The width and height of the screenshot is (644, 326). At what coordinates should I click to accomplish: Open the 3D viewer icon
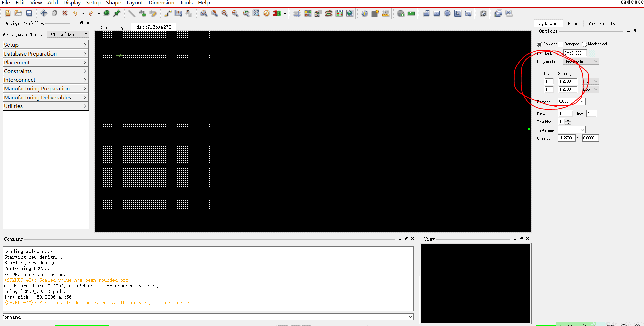click(x=277, y=13)
